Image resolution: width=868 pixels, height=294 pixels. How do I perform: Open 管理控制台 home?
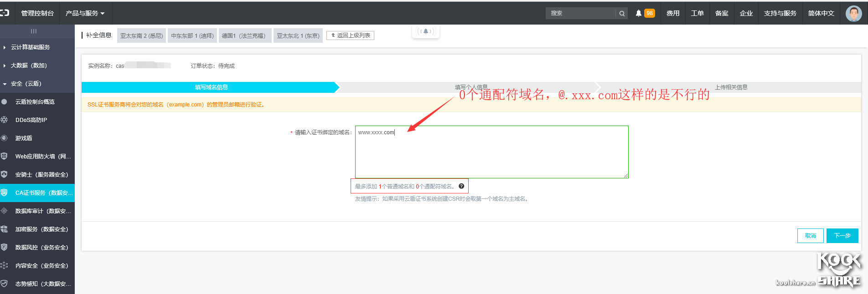(37, 13)
